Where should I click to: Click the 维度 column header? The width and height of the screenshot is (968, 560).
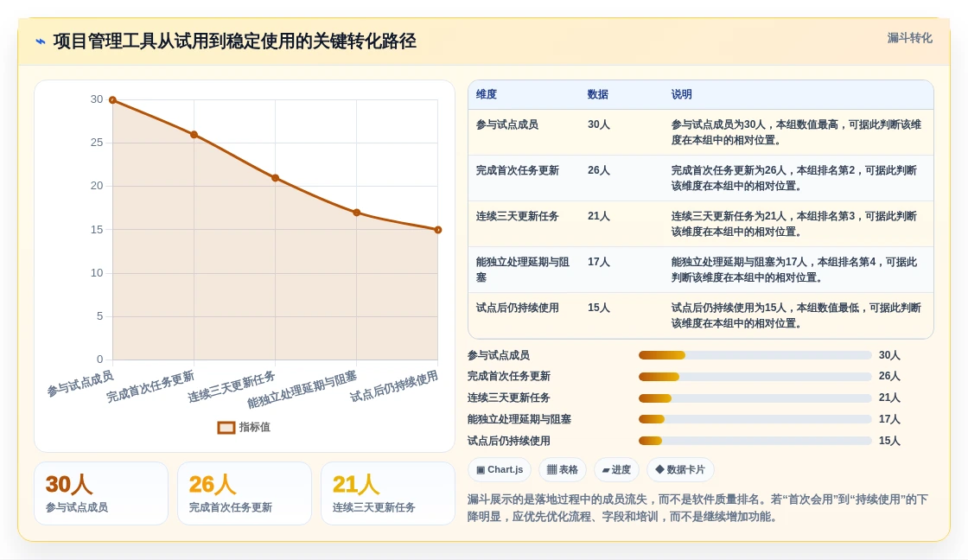pos(487,94)
